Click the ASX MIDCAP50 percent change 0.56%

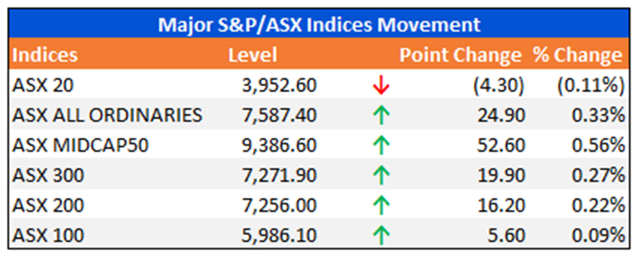click(x=598, y=146)
